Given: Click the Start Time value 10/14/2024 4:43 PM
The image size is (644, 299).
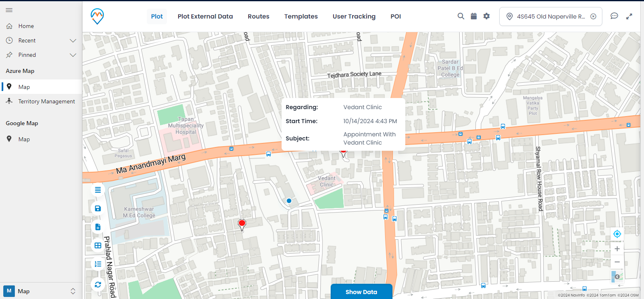Looking at the screenshot, I should pos(370,121).
